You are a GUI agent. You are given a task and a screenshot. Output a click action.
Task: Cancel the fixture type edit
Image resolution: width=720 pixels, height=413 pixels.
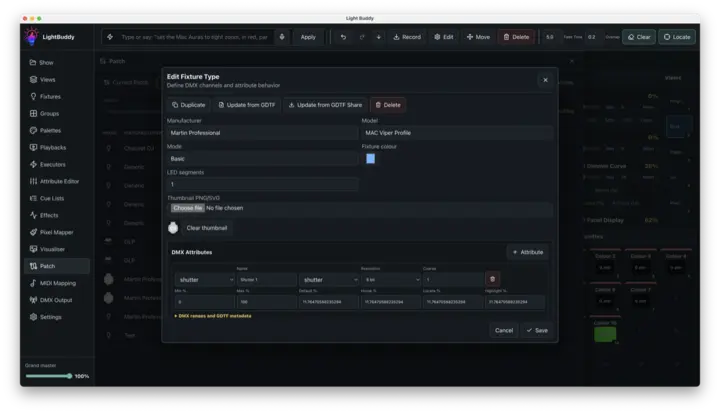[504, 330]
